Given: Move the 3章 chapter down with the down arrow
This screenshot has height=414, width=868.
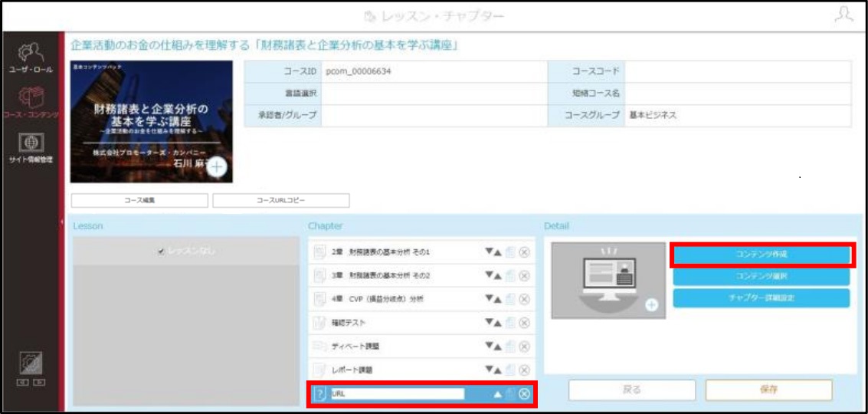Looking at the screenshot, I should click(489, 275).
